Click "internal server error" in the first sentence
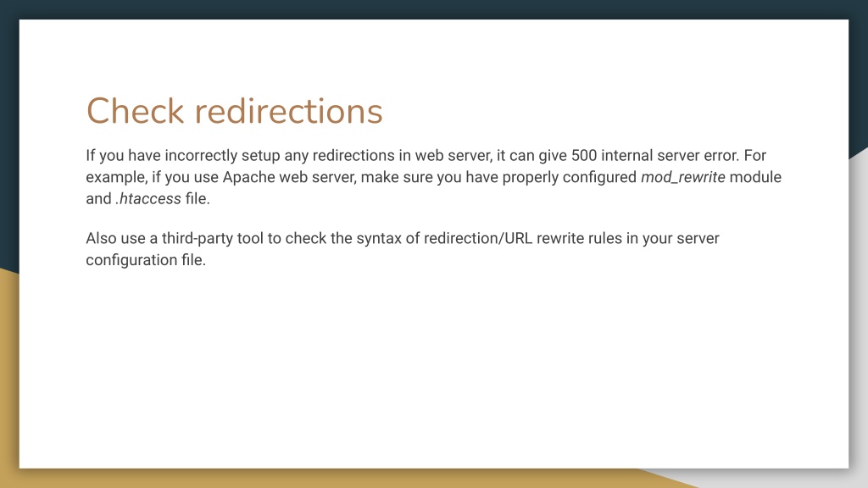Image resolution: width=868 pixels, height=488 pixels. click(x=670, y=156)
